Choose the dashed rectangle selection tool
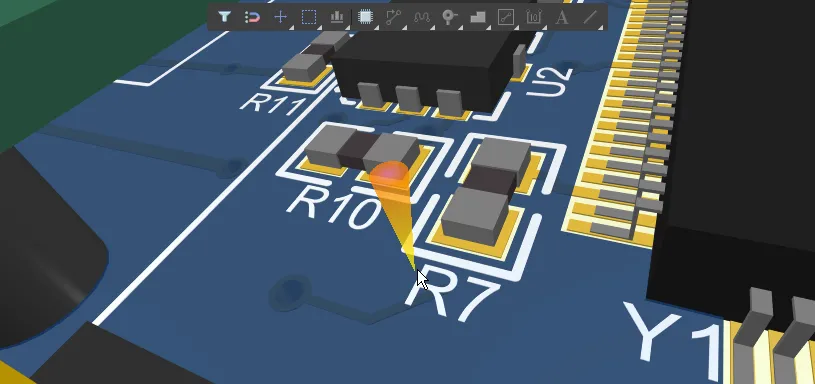The image size is (815, 384). pos(309,17)
